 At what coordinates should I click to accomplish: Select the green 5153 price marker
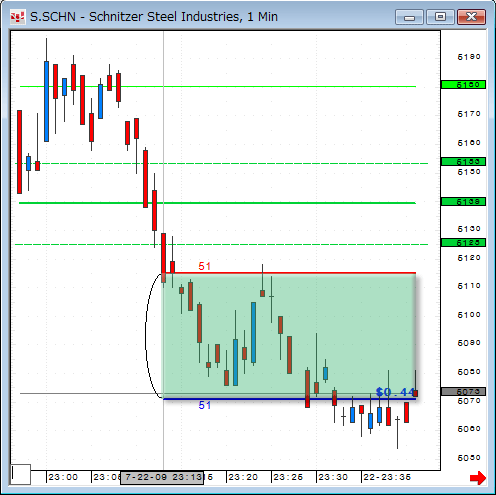463,162
